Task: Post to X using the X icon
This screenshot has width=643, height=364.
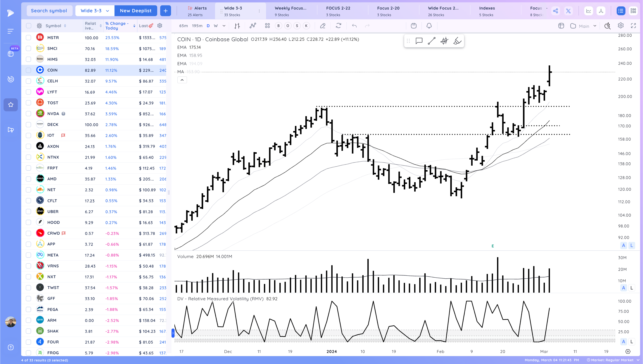Action: 568,11
